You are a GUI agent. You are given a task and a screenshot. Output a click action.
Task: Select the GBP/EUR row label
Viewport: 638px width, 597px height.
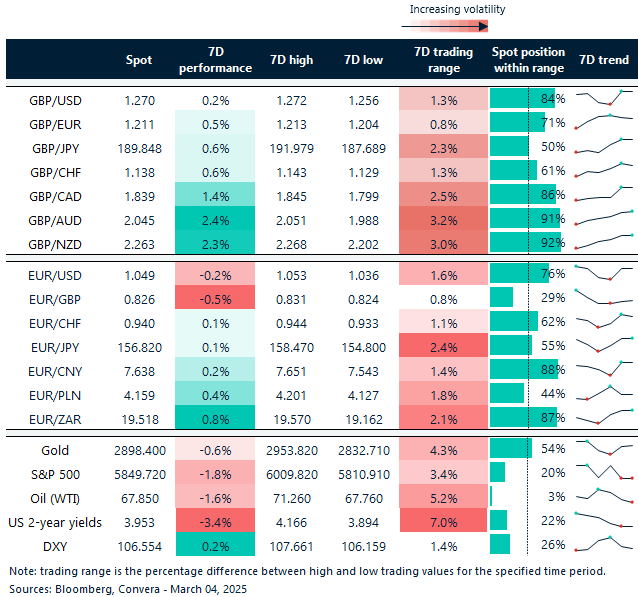(x=55, y=125)
